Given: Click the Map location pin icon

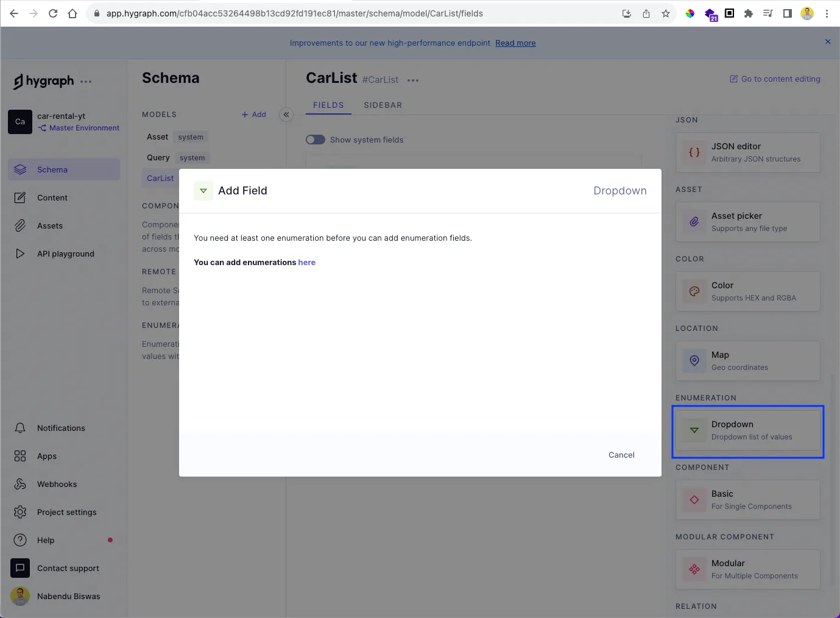Looking at the screenshot, I should tap(694, 361).
